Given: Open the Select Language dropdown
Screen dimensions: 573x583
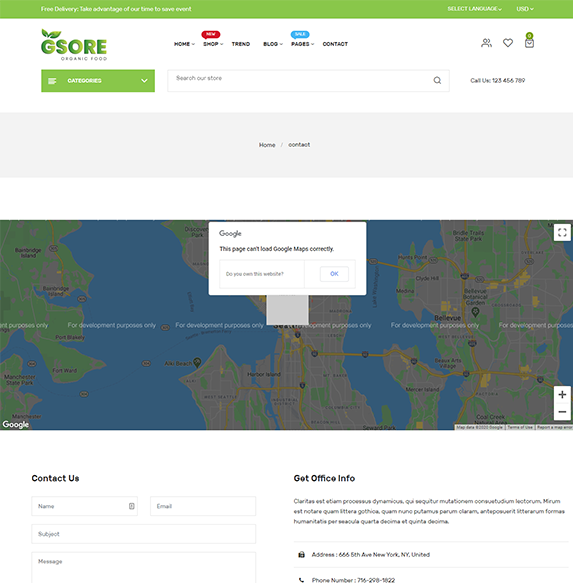Looking at the screenshot, I should point(474,9).
